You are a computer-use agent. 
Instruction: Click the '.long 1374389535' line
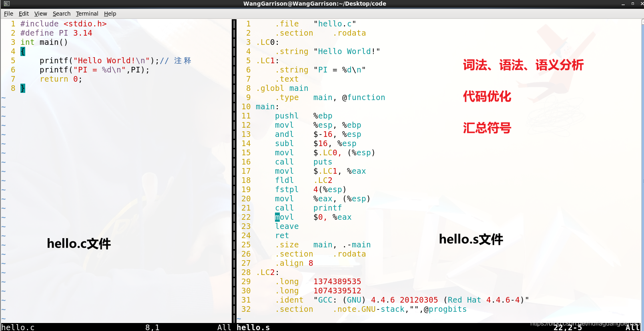[x=318, y=281]
